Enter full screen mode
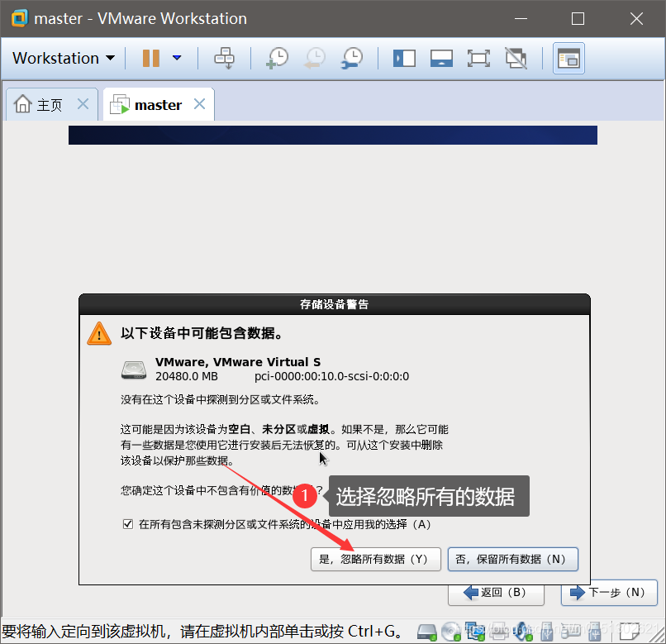666x644 pixels. [x=478, y=58]
